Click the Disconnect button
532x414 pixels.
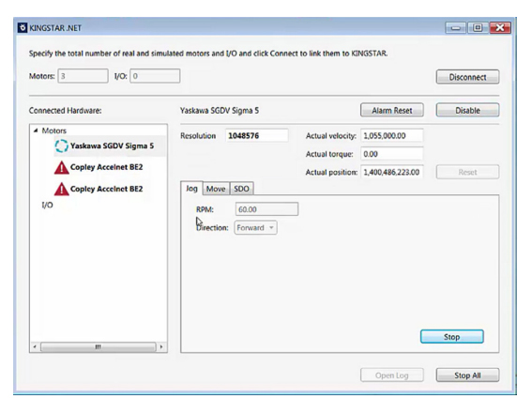[467, 77]
